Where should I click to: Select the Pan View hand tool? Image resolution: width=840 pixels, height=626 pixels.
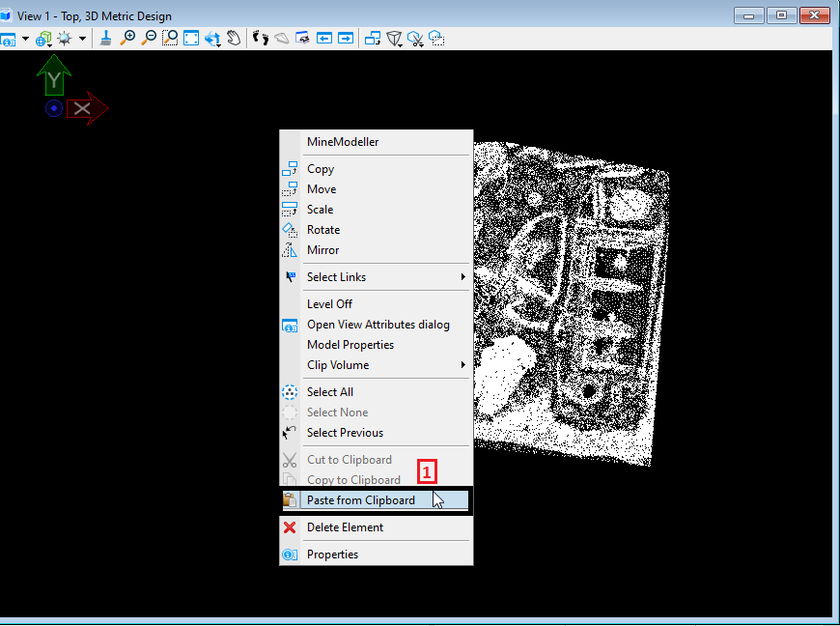(233, 39)
